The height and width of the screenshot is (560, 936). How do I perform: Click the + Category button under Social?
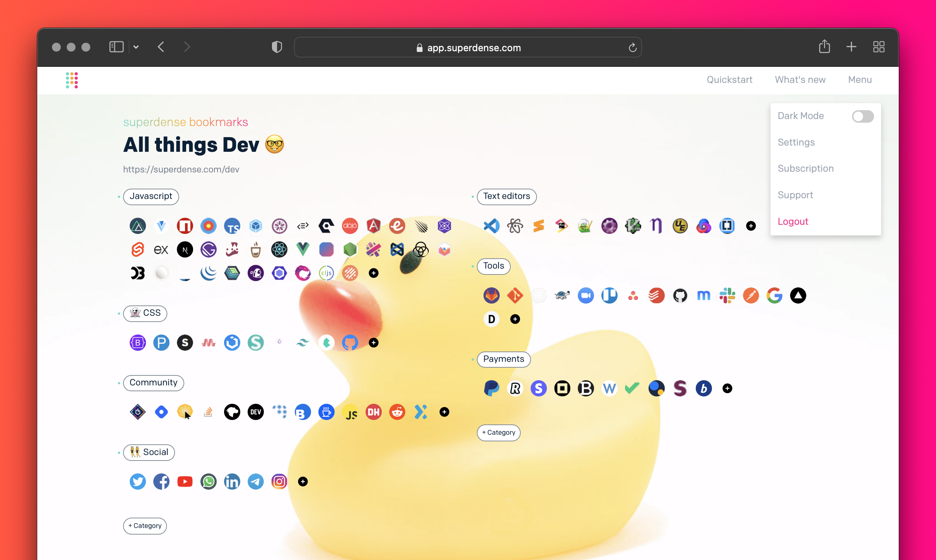pyautogui.click(x=145, y=526)
